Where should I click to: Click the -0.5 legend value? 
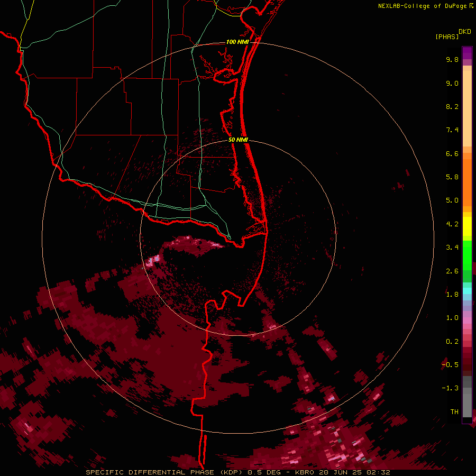450,365
